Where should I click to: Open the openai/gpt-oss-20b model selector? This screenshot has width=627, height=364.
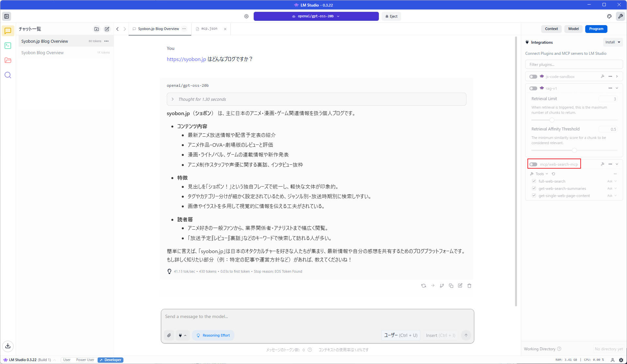[x=316, y=16]
